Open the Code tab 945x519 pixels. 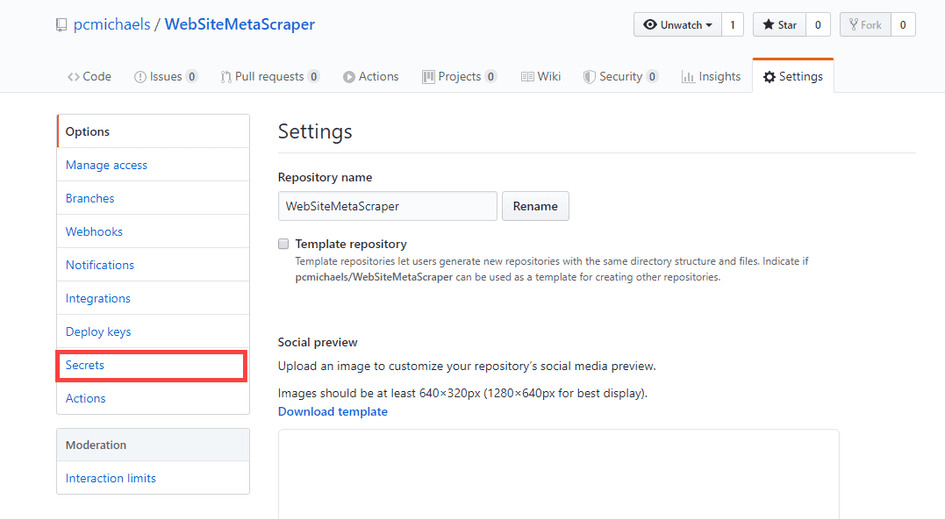tap(89, 77)
